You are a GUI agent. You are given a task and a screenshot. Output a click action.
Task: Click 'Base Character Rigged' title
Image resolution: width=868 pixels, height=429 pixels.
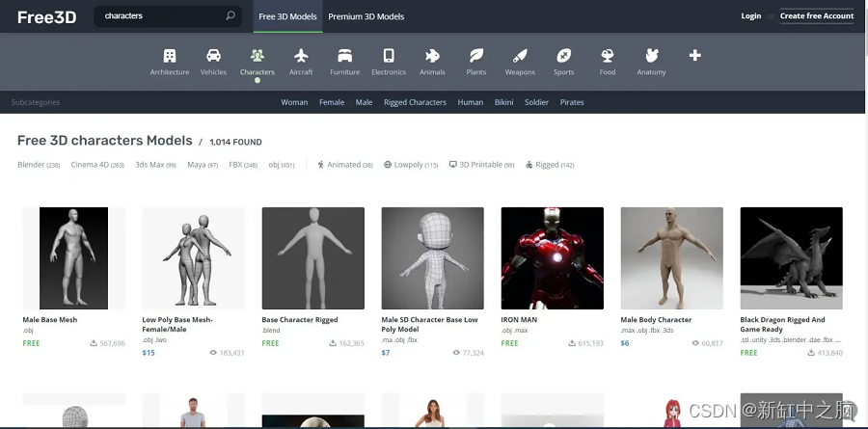[x=300, y=319]
